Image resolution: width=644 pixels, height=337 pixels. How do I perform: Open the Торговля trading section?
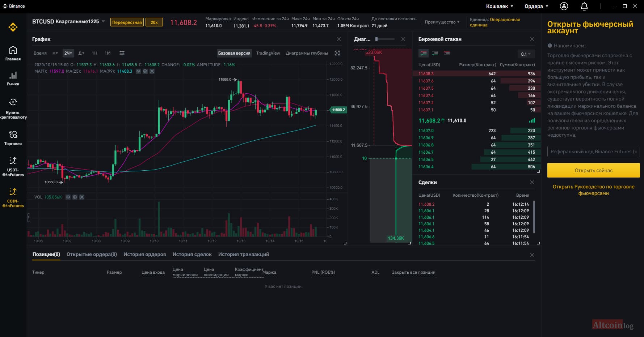click(x=13, y=138)
